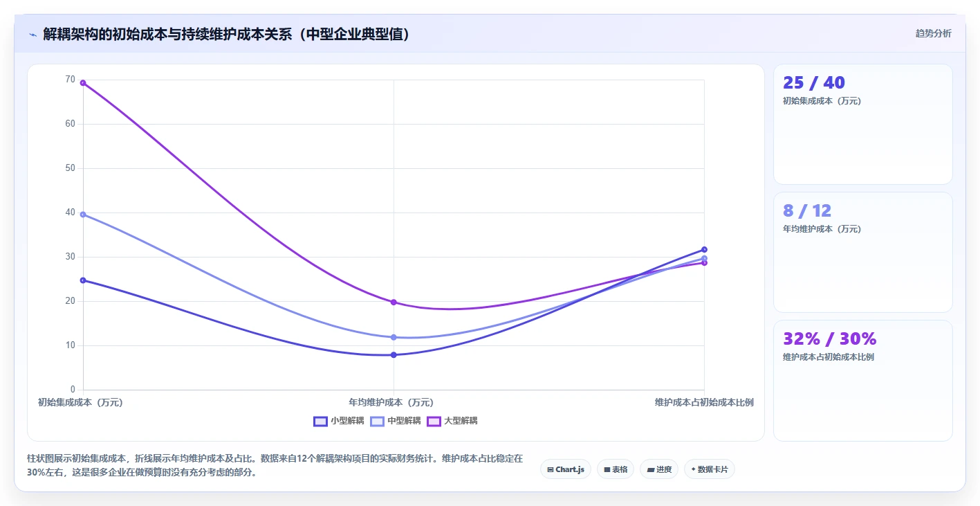980x506 pixels.
Task: Click the 大型解耦 point at 初始集成成本
Action: [x=83, y=83]
